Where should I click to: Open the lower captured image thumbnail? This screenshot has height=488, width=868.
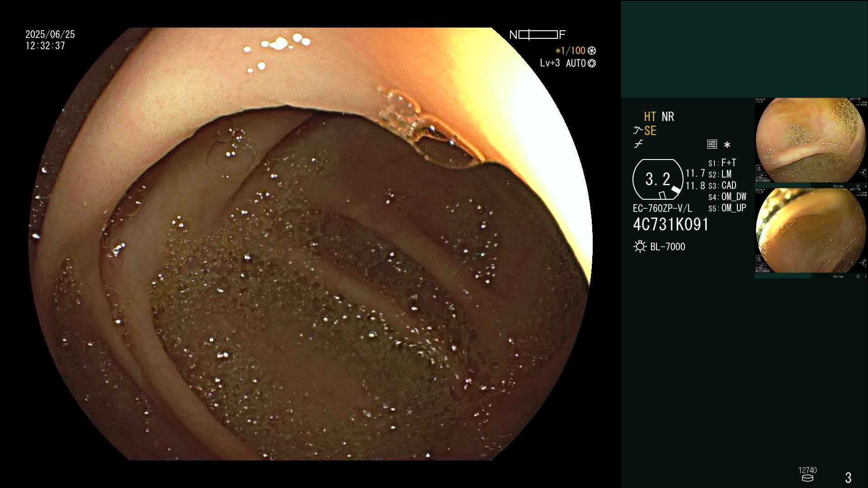point(811,231)
